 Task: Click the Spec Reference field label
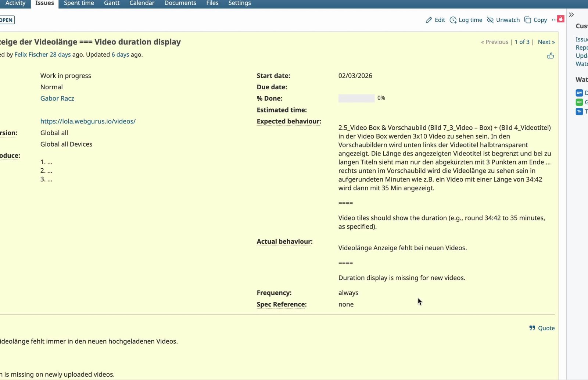[x=282, y=304]
